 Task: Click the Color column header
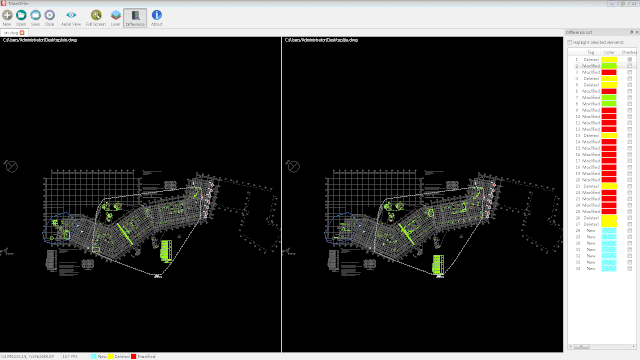(x=609, y=52)
